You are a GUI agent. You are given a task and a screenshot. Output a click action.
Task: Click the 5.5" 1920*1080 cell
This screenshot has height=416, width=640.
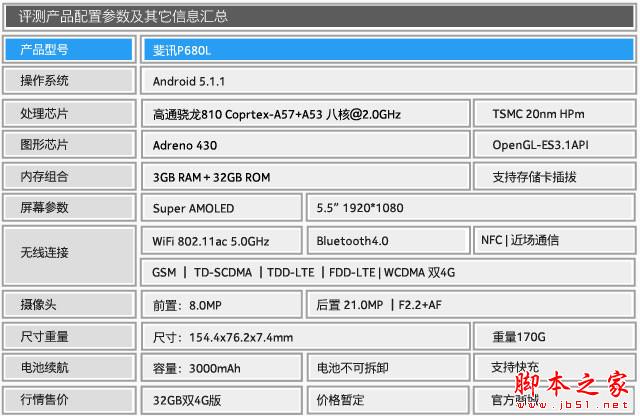(x=471, y=208)
